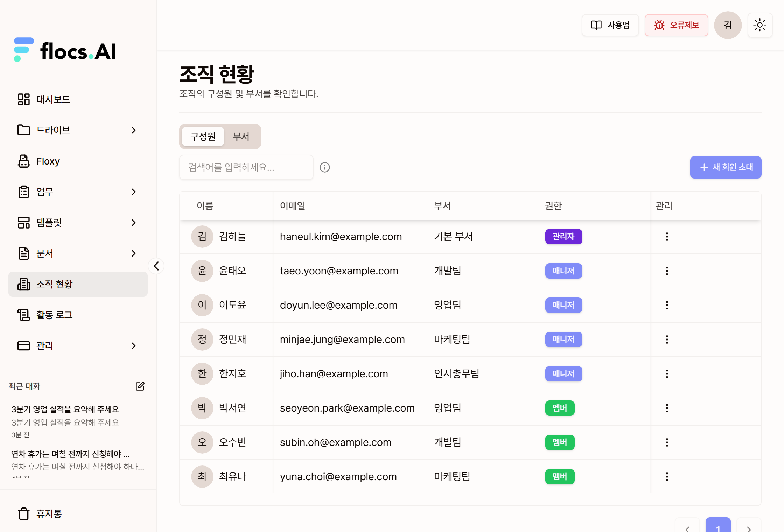The height and width of the screenshot is (532, 784).
Task: Invite a new member with 새 회원 초대
Action: tap(726, 167)
